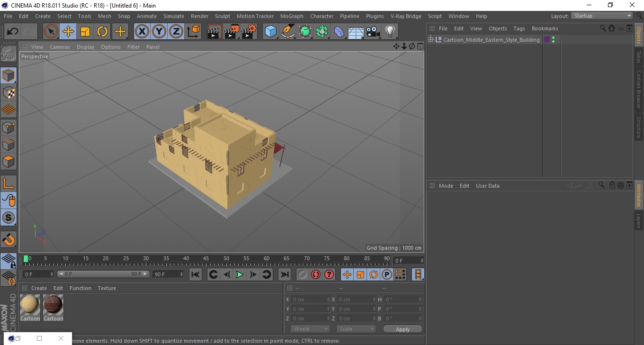Image resolution: width=644 pixels, height=345 pixels.
Task: Enable Texture mode in left sidebar
Action: tap(9, 92)
